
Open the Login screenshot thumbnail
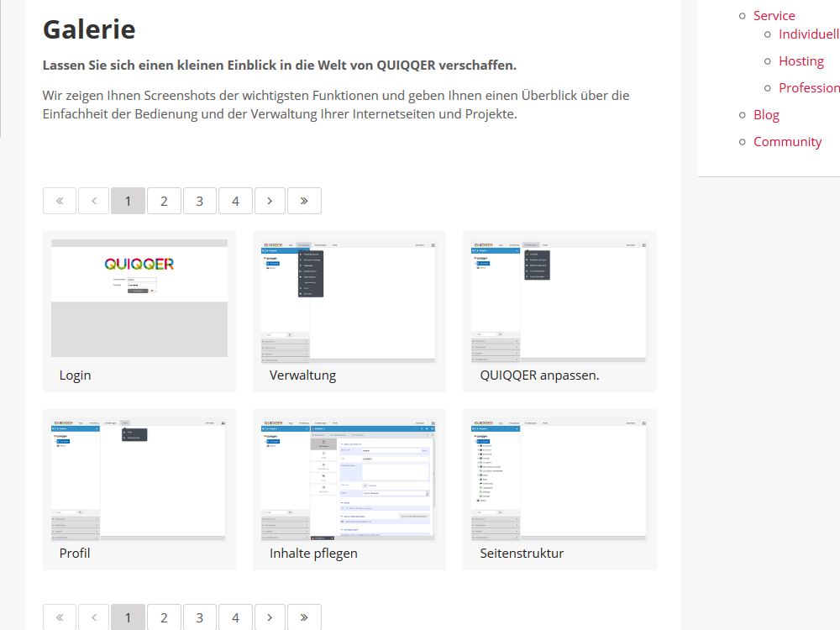[139, 298]
